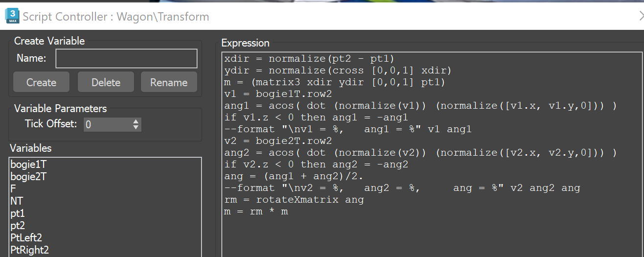This screenshot has width=644, height=257.
Task: Select the NT variable
Action: [17, 201]
